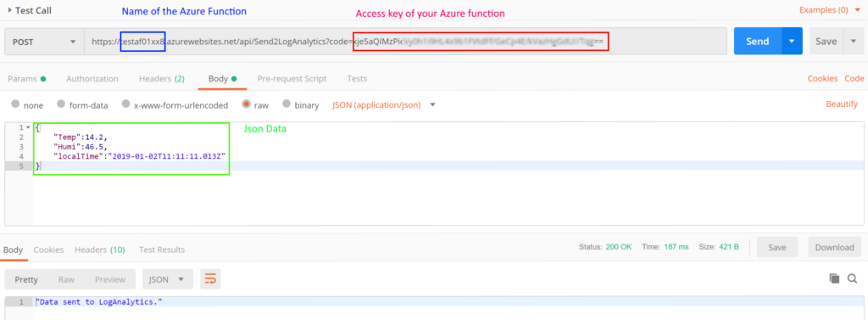
Task: Open the response JSON format dropdown
Action: tap(168, 279)
